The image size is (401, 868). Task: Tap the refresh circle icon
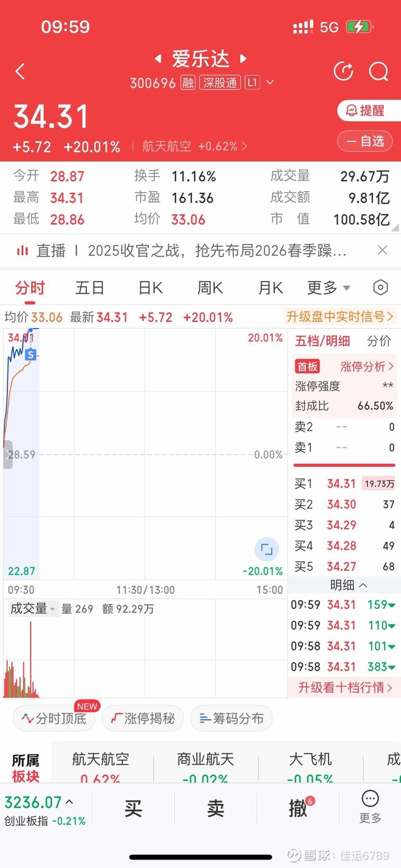[x=344, y=72]
